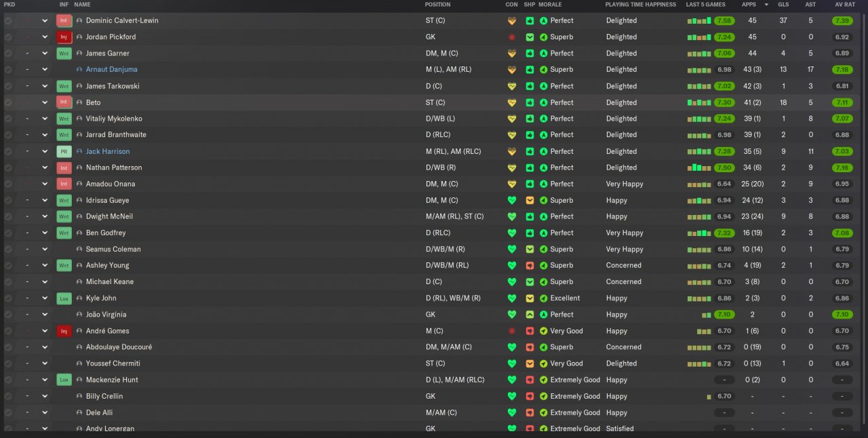Click the condition heart for Ben Godfrey
This screenshot has height=438, width=868.
point(512,233)
